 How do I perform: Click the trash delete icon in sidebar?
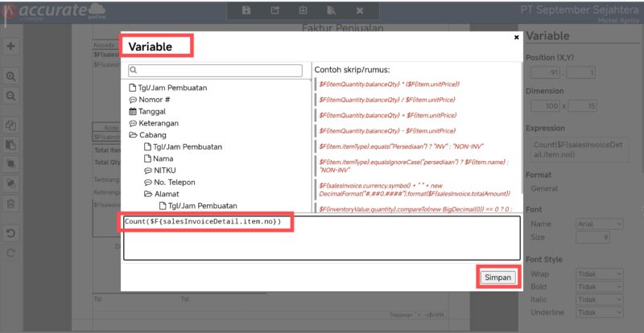pos(11,203)
